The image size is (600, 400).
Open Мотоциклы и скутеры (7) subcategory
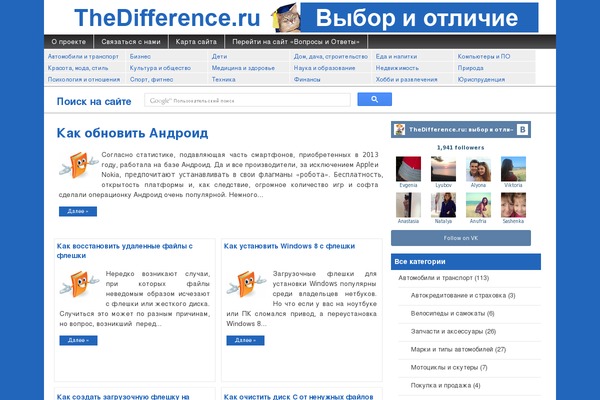(x=449, y=367)
